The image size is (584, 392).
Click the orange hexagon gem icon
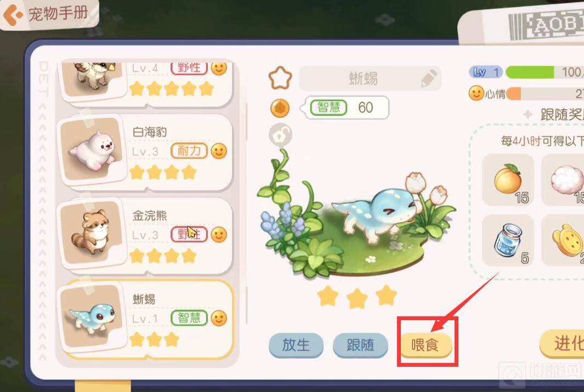[x=280, y=108]
